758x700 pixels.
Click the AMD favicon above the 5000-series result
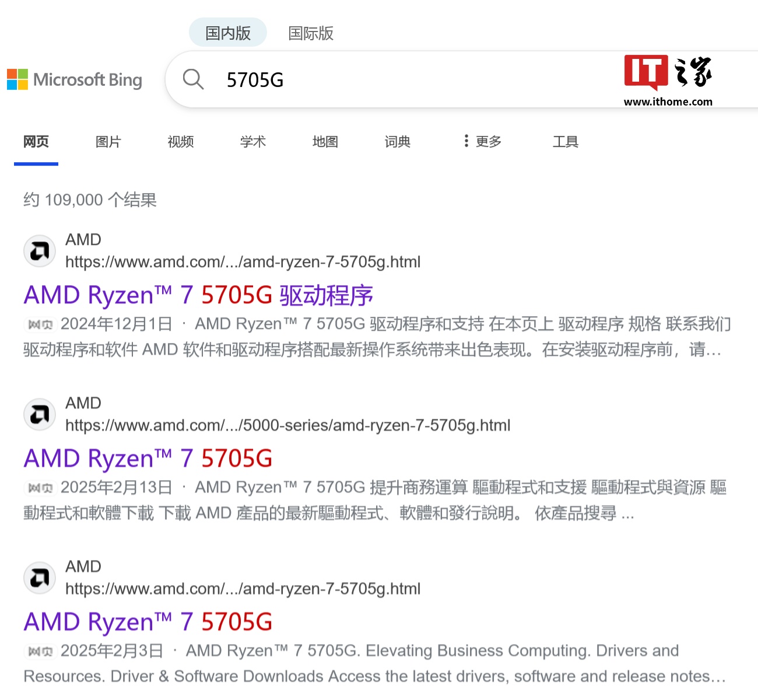point(39,414)
